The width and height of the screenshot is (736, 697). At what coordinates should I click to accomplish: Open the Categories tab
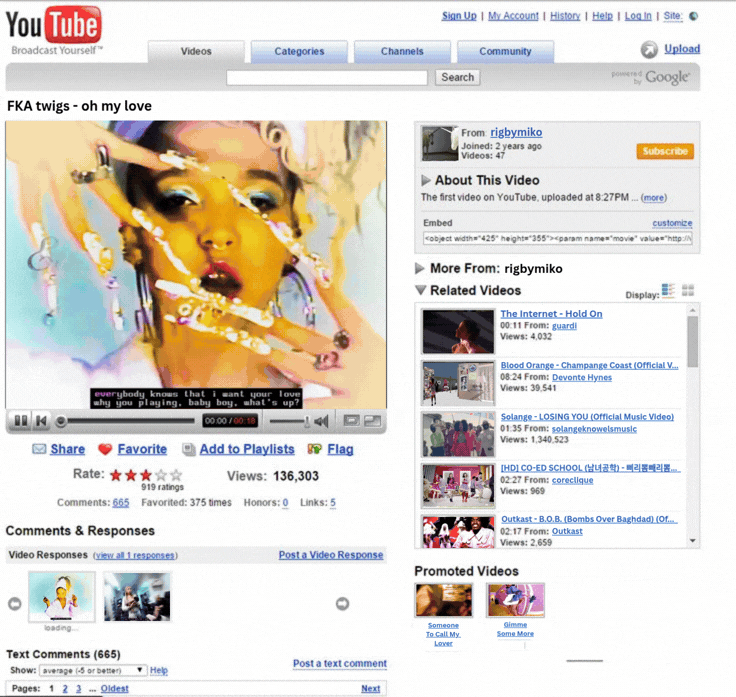(299, 52)
